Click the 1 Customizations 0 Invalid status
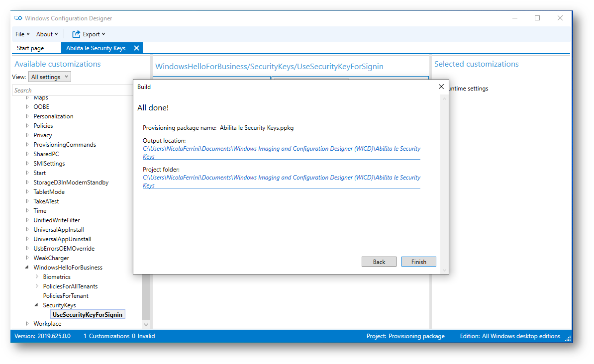Image resolution: width=594 pixels, height=364 pixels. point(119,336)
